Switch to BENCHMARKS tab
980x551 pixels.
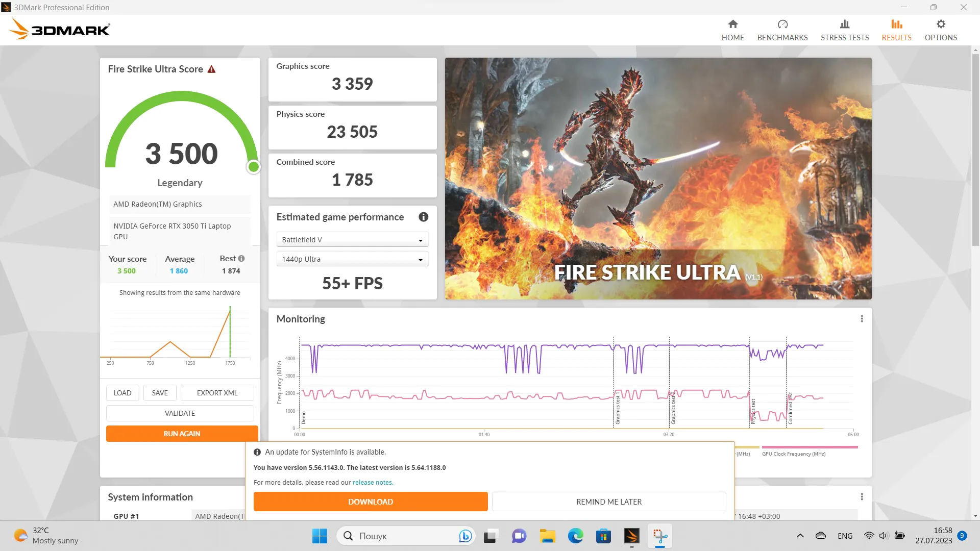click(x=782, y=30)
